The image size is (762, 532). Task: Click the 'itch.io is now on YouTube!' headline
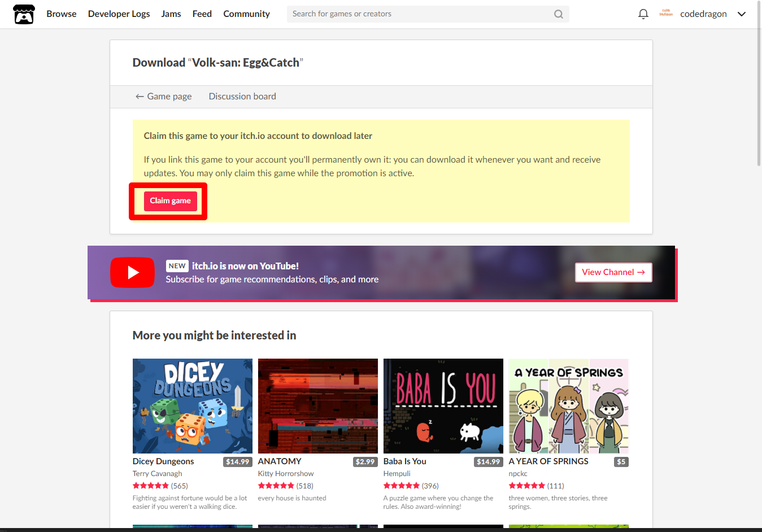coord(245,266)
